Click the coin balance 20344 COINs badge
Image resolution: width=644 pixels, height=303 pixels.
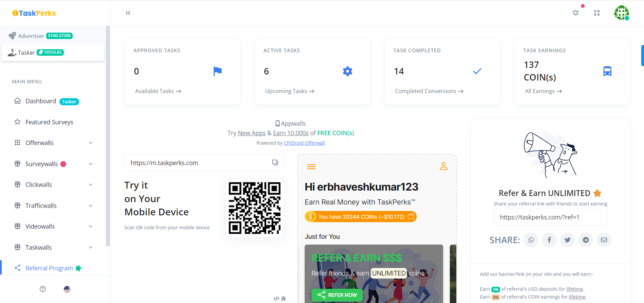coord(361,216)
